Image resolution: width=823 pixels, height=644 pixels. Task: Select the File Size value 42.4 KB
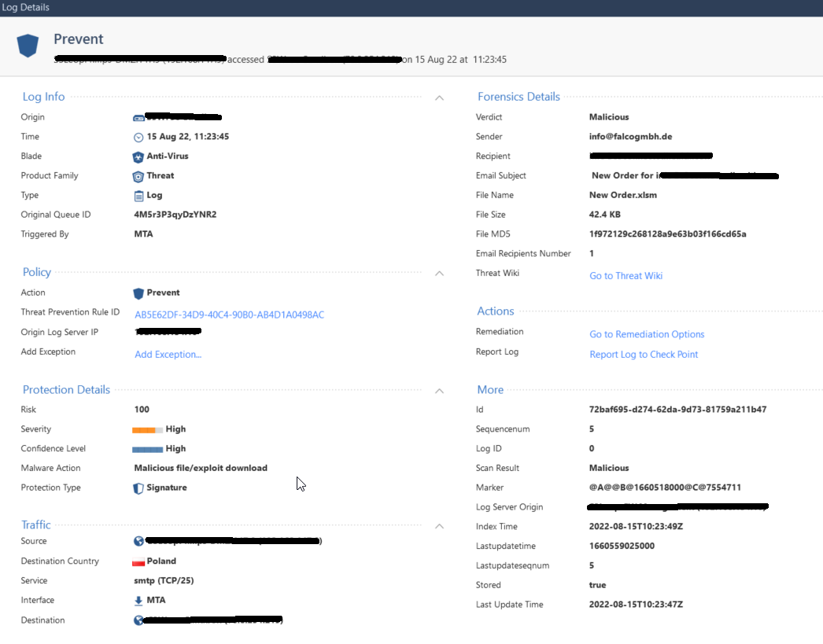[604, 215]
